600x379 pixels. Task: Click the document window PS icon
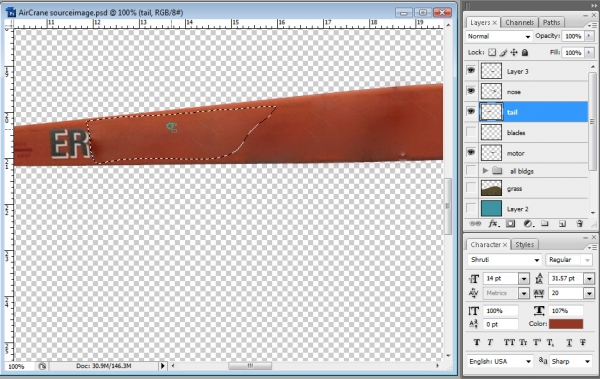pos(11,12)
